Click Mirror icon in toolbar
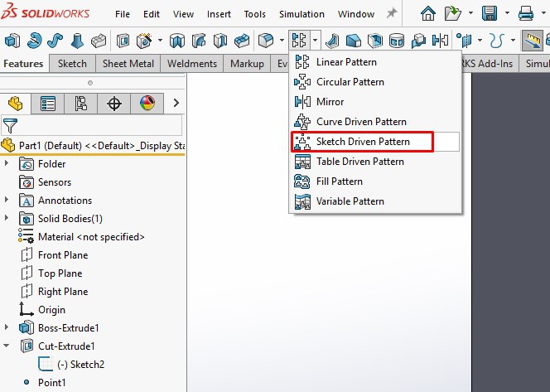The image size is (550, 392). [440, 41]
